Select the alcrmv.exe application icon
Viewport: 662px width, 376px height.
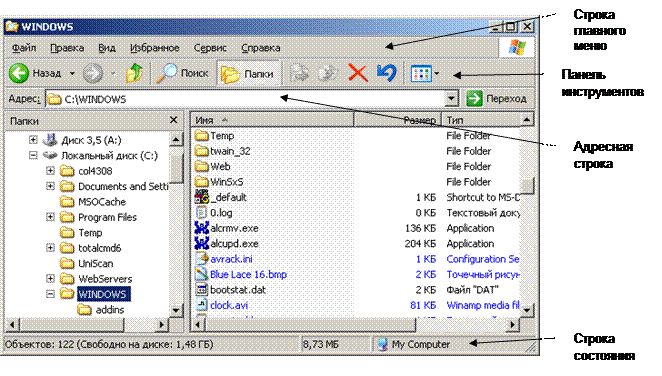pos(201,228)
